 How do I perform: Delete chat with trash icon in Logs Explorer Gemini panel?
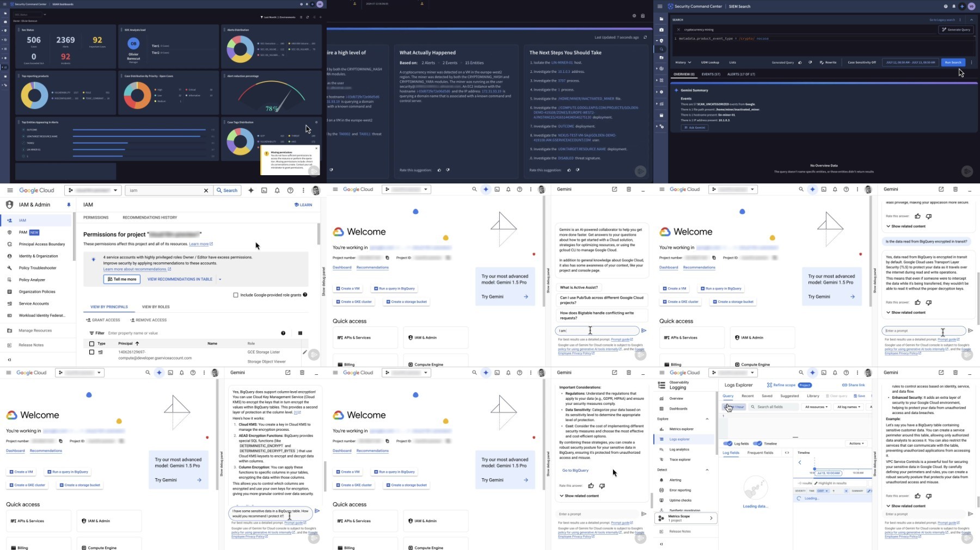[955, 373]
